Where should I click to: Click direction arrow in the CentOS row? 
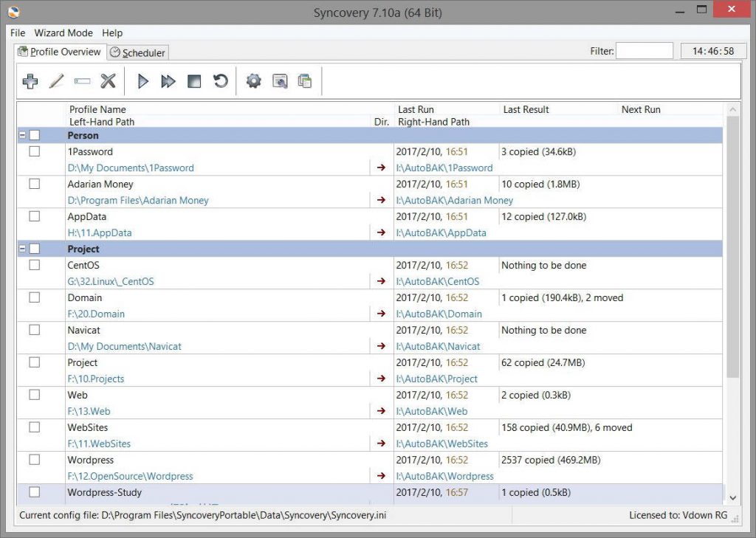382,281
